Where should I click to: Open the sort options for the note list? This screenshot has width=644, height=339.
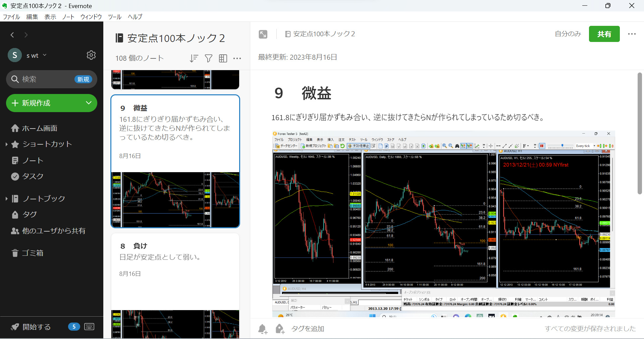tap(194, 58)
